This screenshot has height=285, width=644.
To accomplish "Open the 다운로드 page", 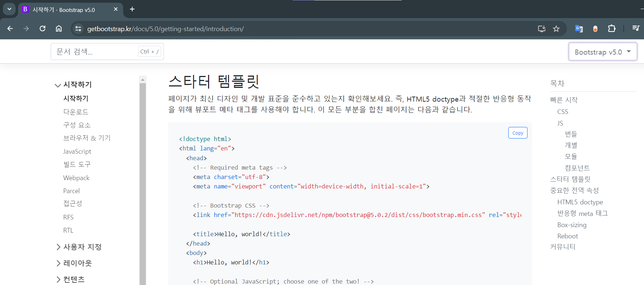I will point(76,112).
